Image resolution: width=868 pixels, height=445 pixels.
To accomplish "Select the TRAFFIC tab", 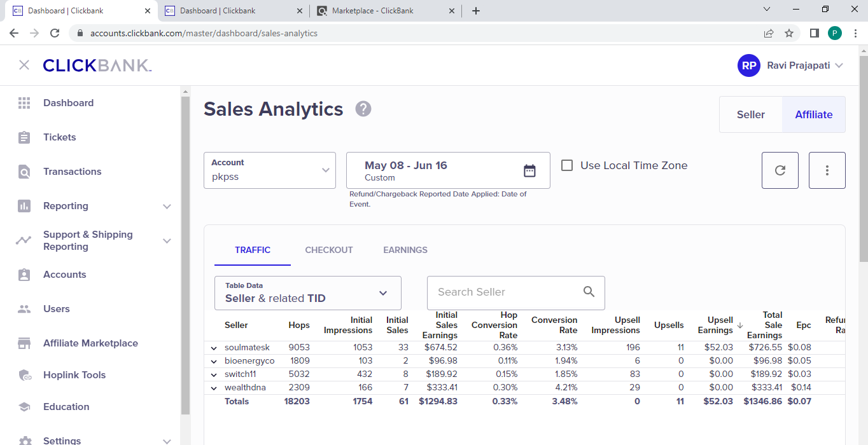I will (x=253, y=250).
